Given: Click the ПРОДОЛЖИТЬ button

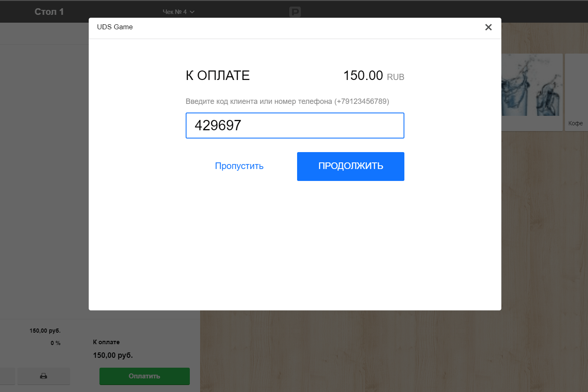Looking at the screenshot, I should [351, 167].
